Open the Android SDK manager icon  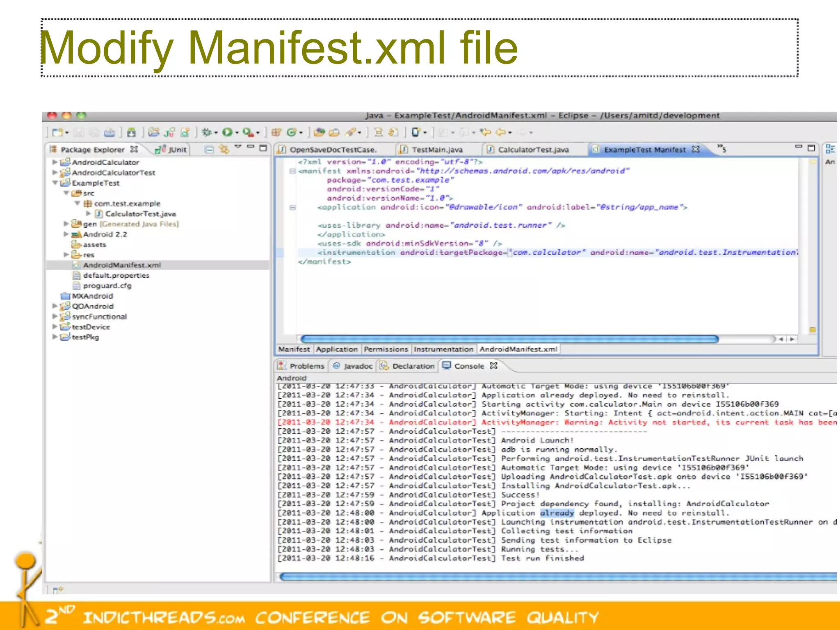pos(131,132)
